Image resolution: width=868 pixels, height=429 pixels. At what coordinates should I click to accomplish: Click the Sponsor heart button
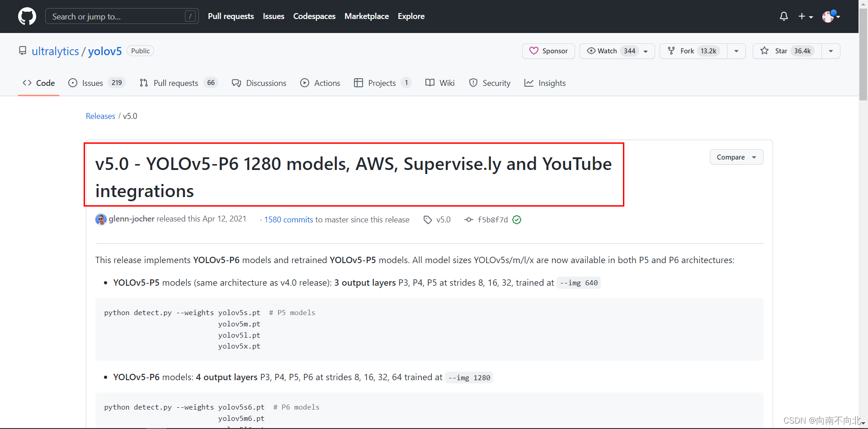click(x=548, y=51)
